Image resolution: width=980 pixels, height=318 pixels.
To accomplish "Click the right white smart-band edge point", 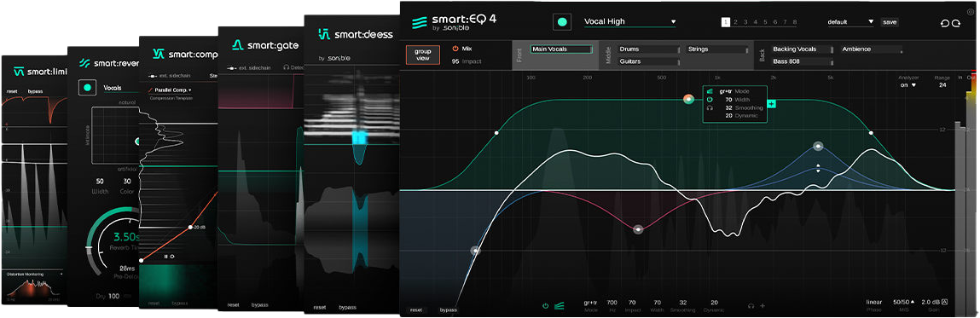I will coord(871,132).
